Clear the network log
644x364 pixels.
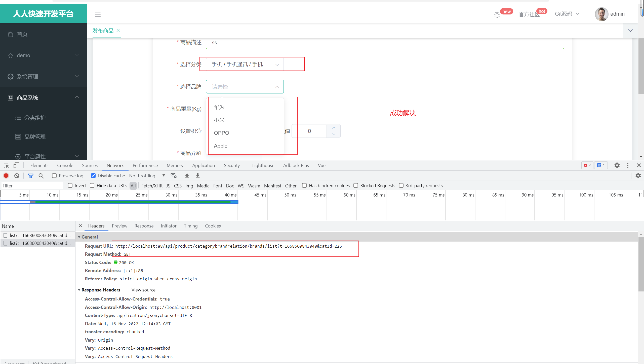(17, 176)
